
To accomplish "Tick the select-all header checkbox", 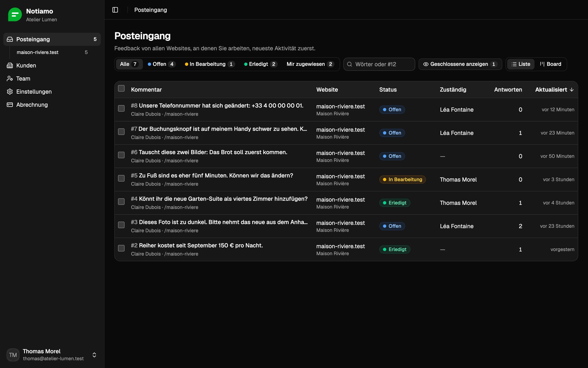I will (x=121, y=88).
